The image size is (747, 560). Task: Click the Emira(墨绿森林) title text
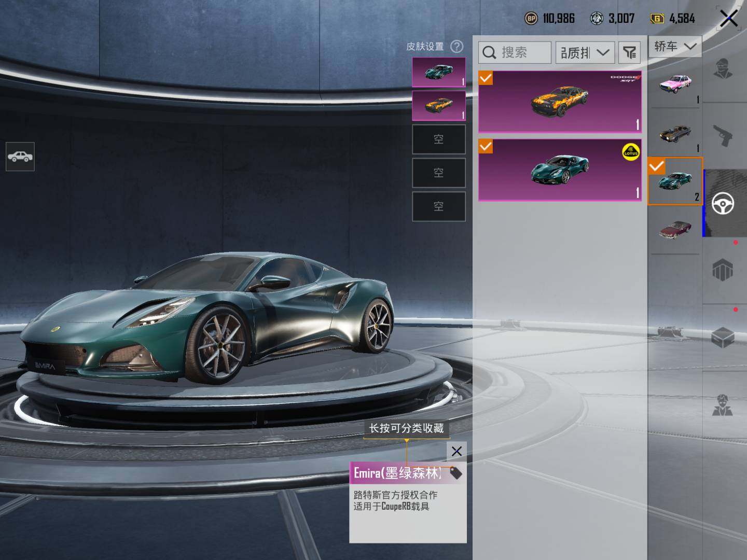coord(398,473)
